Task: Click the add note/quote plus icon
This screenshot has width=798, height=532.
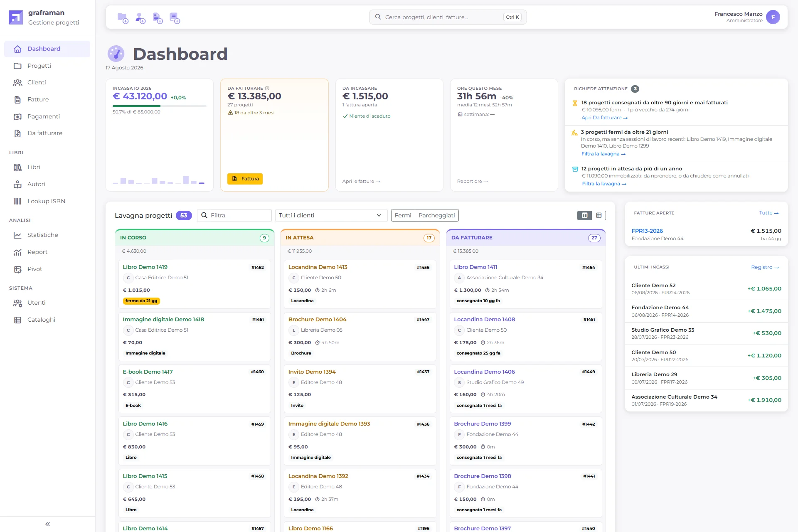Action: pyautogui.click(x=175, y=18)
